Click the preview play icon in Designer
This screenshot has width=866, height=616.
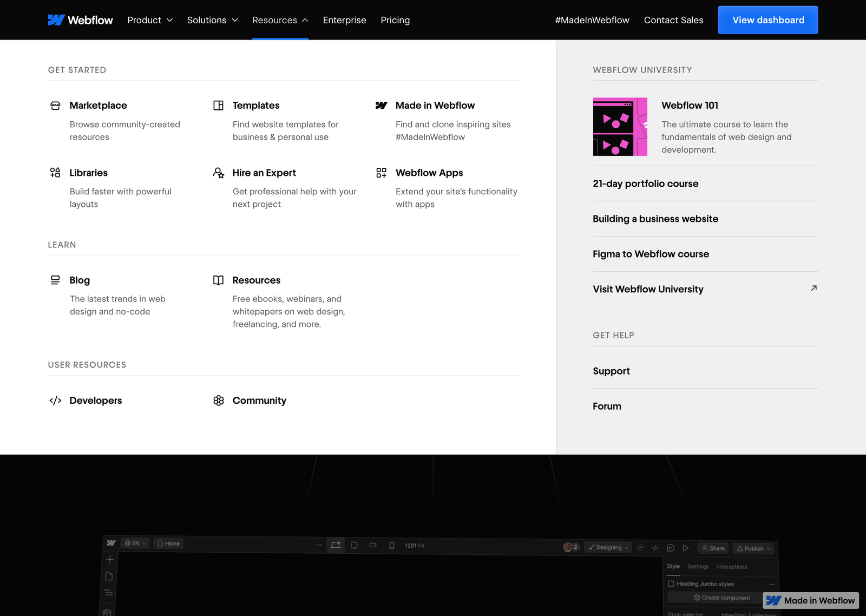(x=686, y=548)
